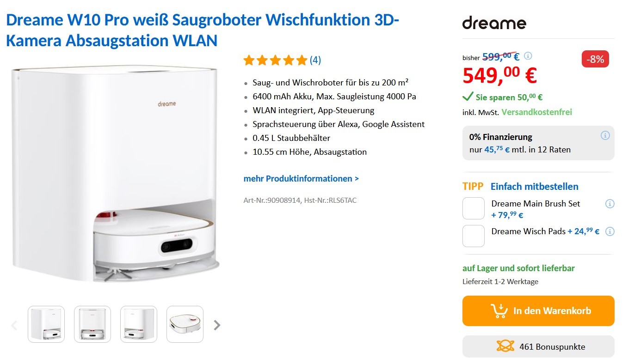Click the bonus points planet icon

505,346
